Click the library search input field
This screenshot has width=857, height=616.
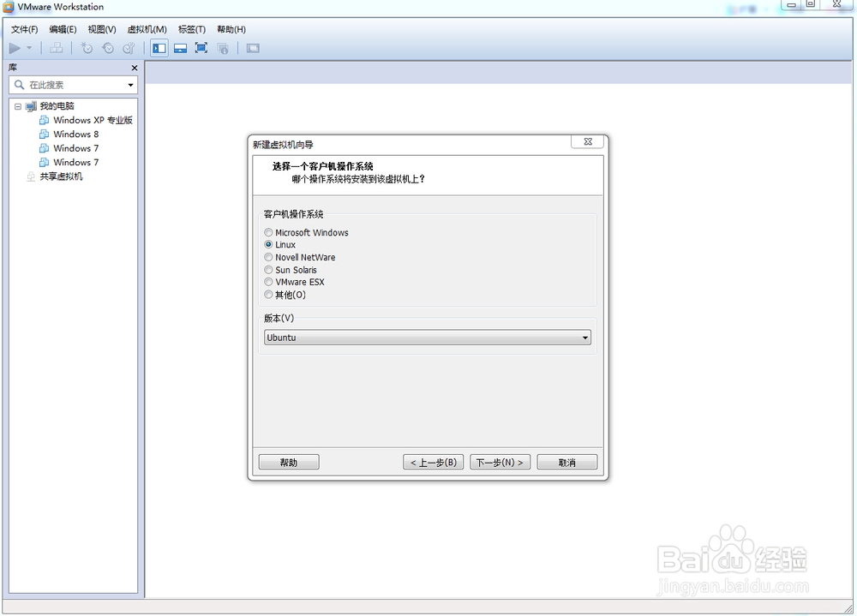73,85
